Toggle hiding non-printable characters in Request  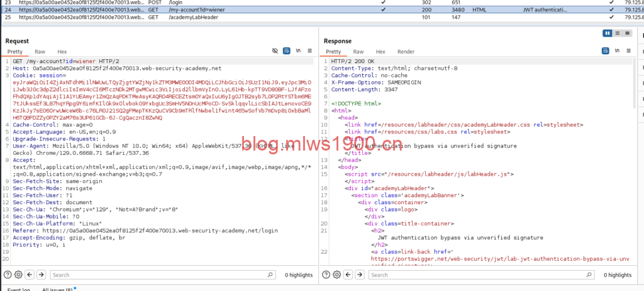coord(275,50)
